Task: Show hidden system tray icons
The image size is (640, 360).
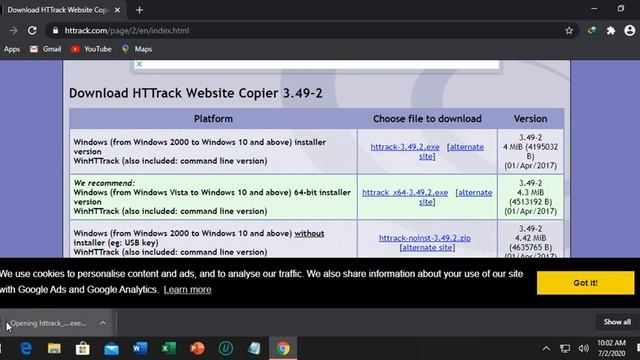Action: (546, 349)
